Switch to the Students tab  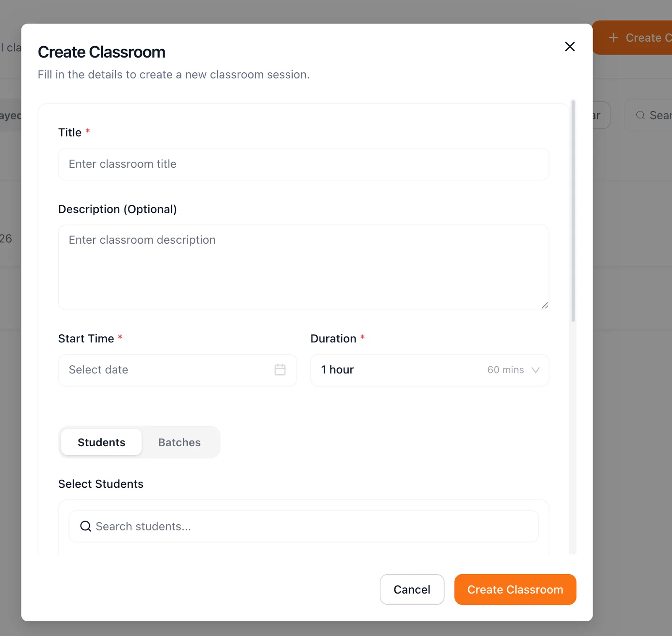tap(101, 442)
